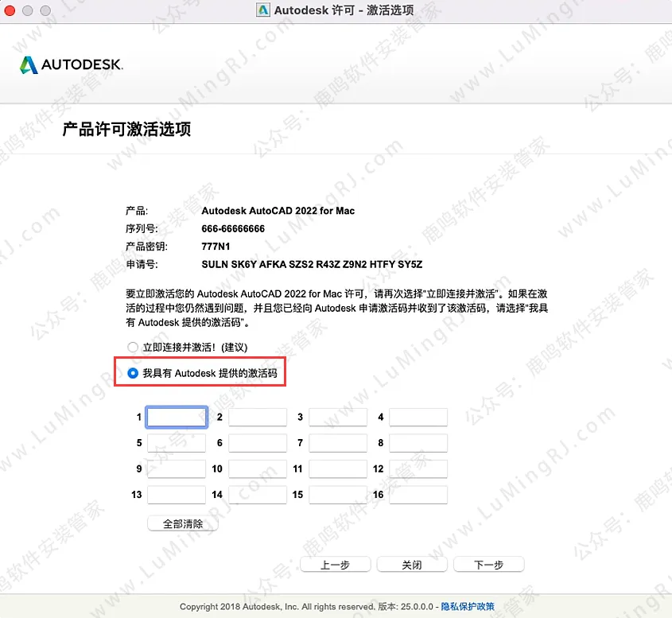
Task: Focus activation code field 13
Action: [x=177, y=495]
